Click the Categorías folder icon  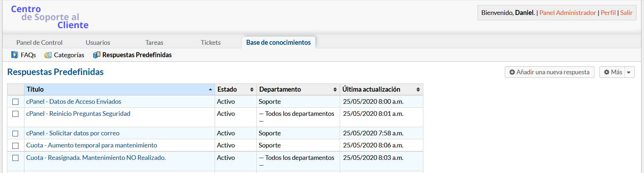48,55
